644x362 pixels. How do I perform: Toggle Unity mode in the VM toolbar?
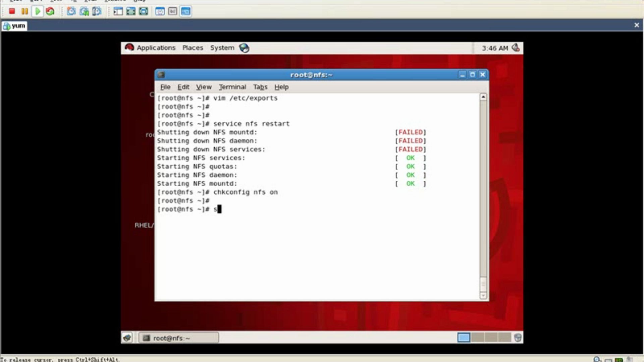point(143,11)
